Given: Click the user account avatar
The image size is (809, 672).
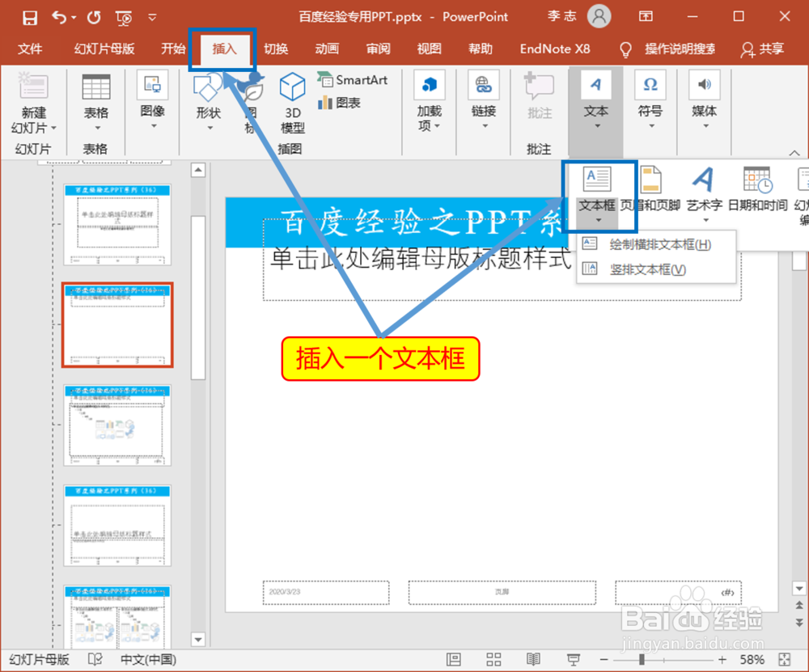Looking at the screenshot, I should 599,16.
